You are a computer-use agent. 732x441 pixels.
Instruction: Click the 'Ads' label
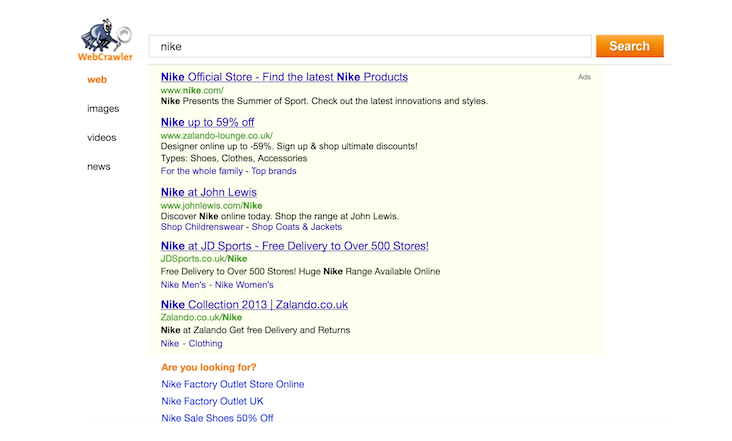[584, 77]
